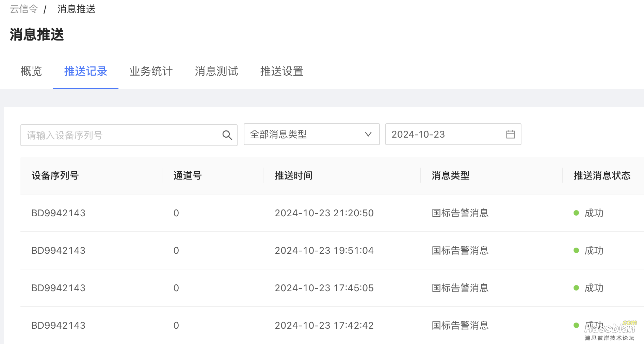Click the 2024-10-23 date field
644x344 pixels.
(x=453, y=134)
